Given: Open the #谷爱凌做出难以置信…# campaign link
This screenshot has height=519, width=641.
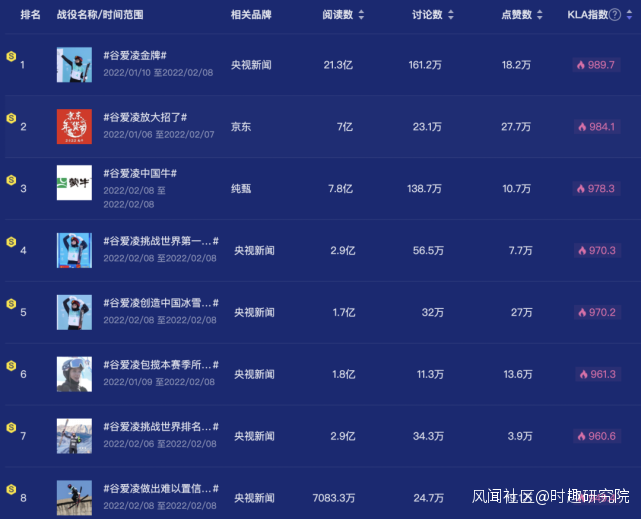Looking at the screenshot, I should (161, 488).
